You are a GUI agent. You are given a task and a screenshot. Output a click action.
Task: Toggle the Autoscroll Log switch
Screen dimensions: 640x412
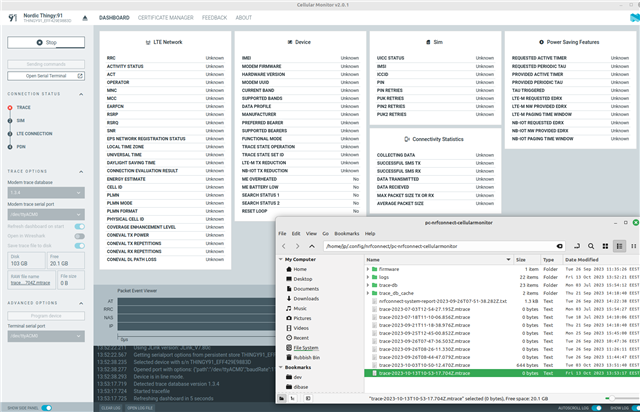(x=597, y=408)
